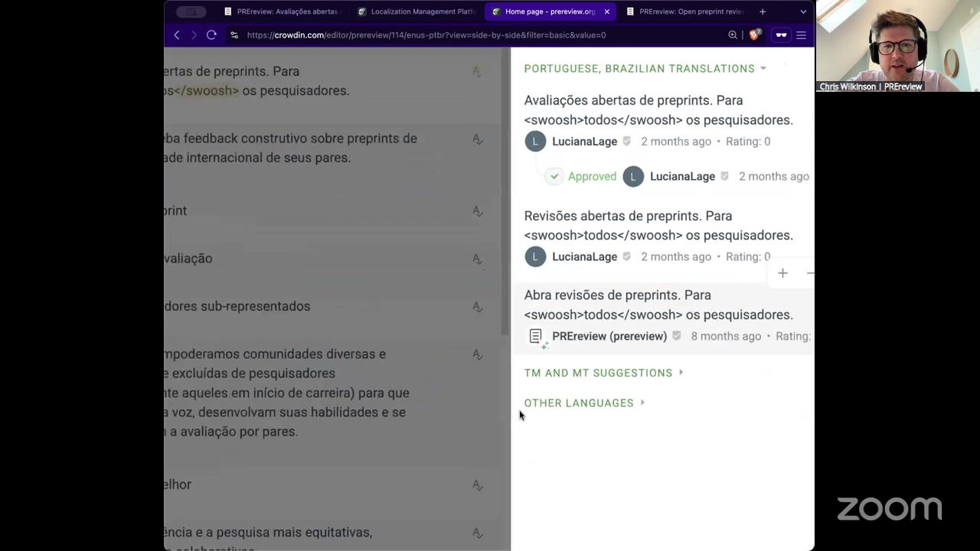Click the Brave Leo glasses icon
The width and height of the screenshot is (980, 551).
(x=781, y=35)
